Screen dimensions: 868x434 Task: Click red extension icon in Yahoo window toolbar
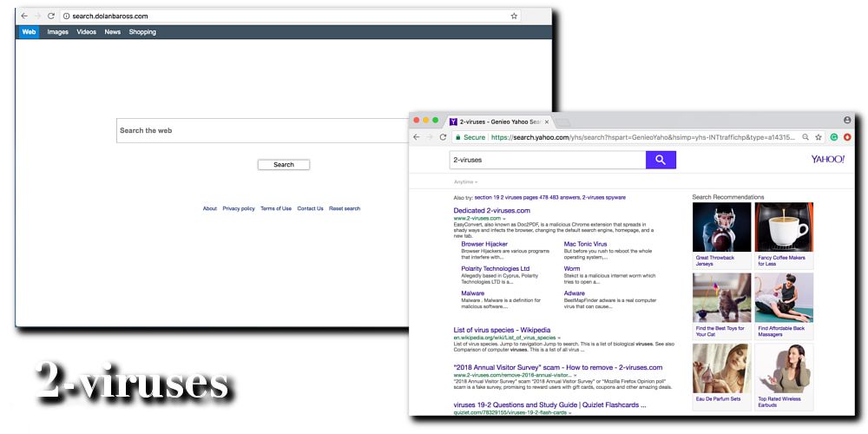click(847, 137)
